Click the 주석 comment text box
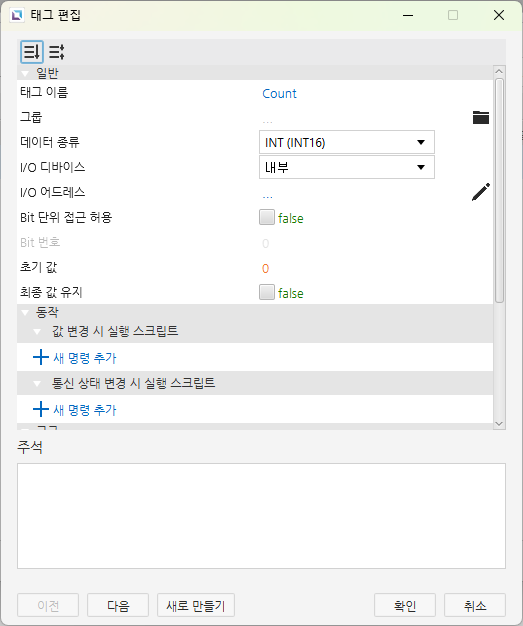This screenshot has height=626, width=523. click(x=261, y=516)
